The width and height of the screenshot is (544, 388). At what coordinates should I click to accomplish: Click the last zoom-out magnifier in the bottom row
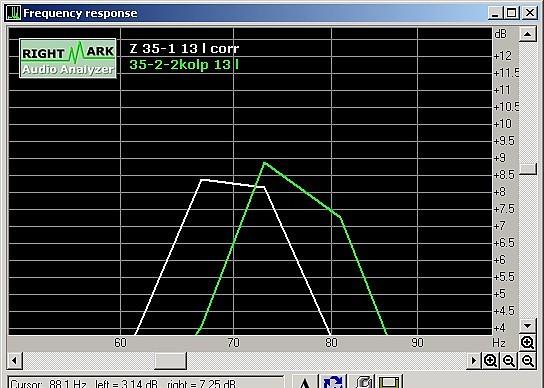(x=528, y=361)
